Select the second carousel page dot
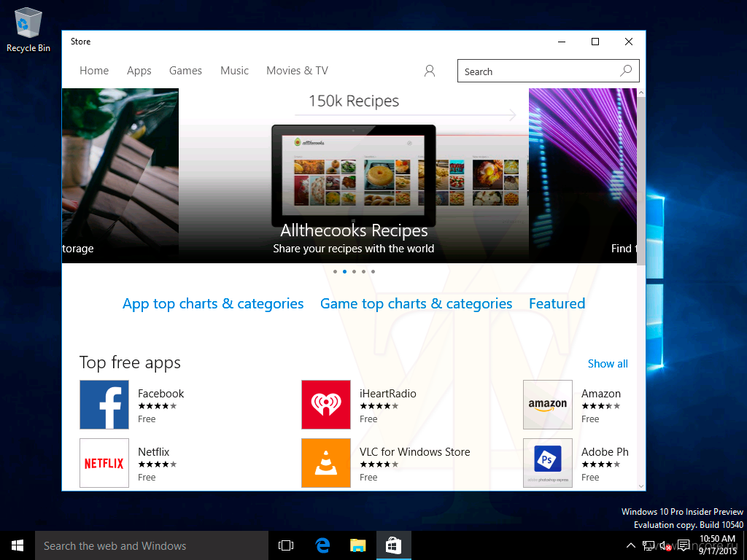The height and width of the screenshot is (560, 747). point(344,271)
